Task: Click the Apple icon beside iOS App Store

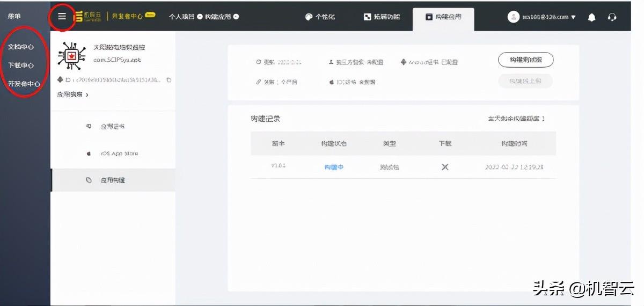Action: tap(89, 154)
